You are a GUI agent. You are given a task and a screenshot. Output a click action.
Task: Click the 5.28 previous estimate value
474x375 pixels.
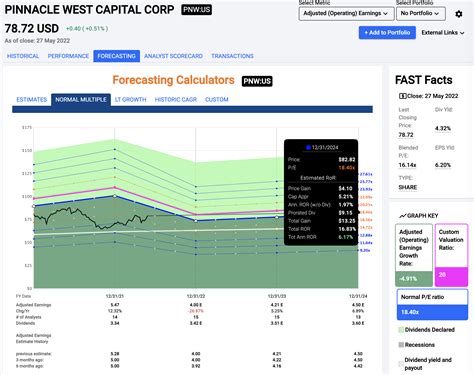[x=115, y=354]
